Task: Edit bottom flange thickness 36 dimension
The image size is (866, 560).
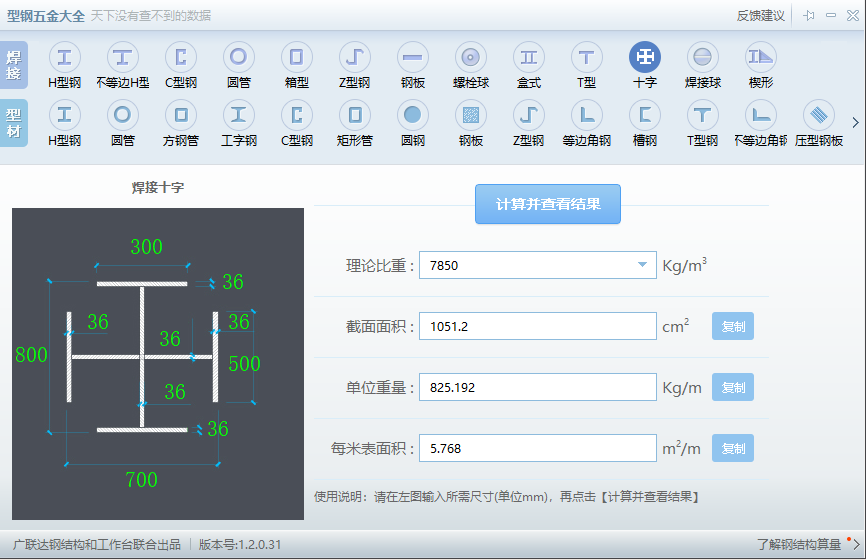Action: [x=218, y=429]
